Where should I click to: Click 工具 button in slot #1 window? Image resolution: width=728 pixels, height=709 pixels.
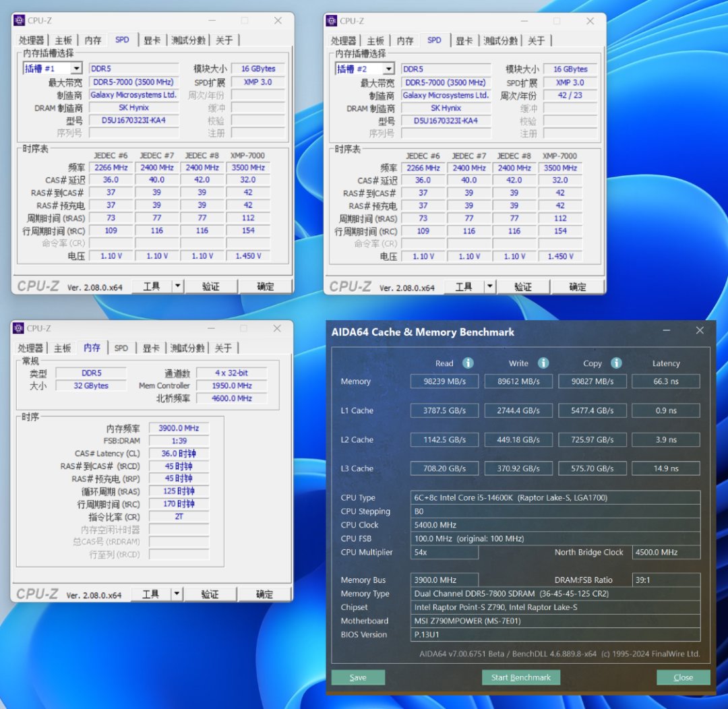tap(152, 286)
